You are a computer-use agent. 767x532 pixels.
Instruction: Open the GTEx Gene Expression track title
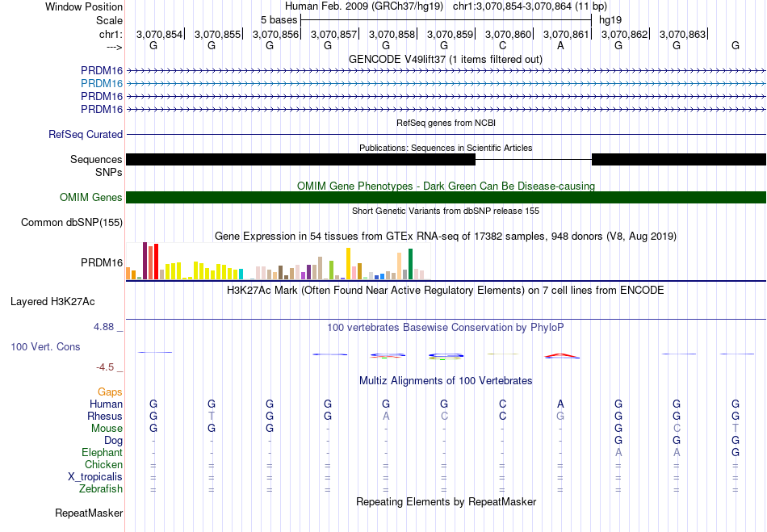[446, 237]
